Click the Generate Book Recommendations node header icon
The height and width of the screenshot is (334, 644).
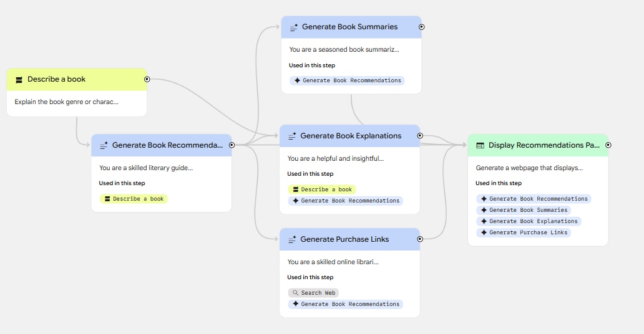pos(104,145)
